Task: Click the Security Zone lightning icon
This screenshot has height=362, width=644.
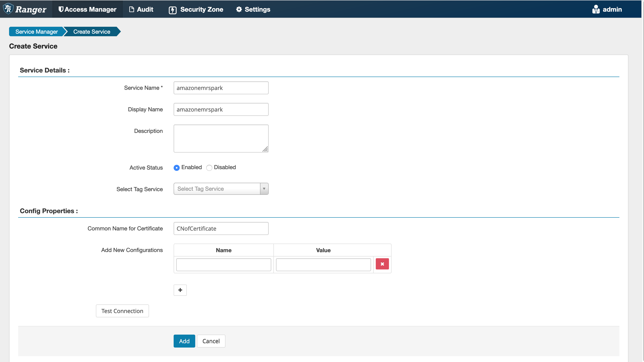Action: point(173,9)
